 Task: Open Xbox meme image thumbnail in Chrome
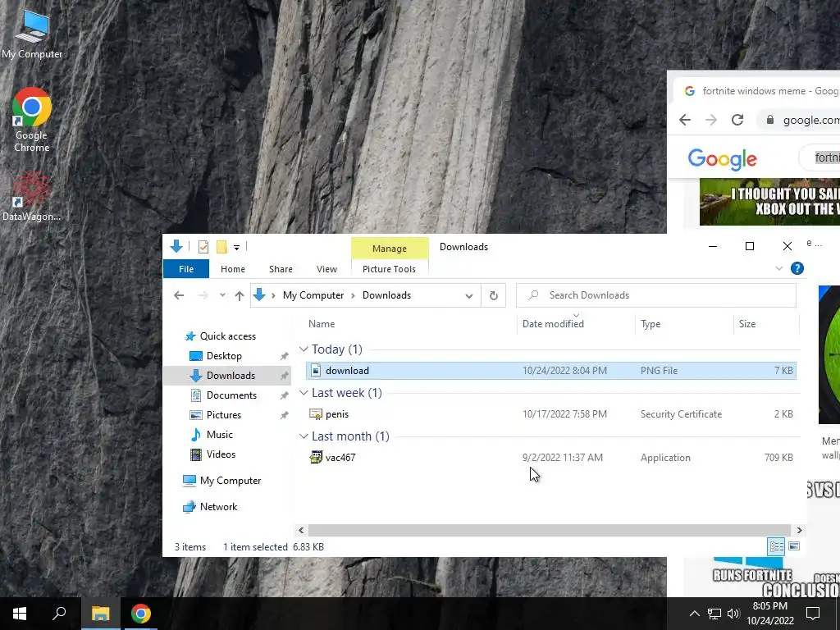[769, 202]
